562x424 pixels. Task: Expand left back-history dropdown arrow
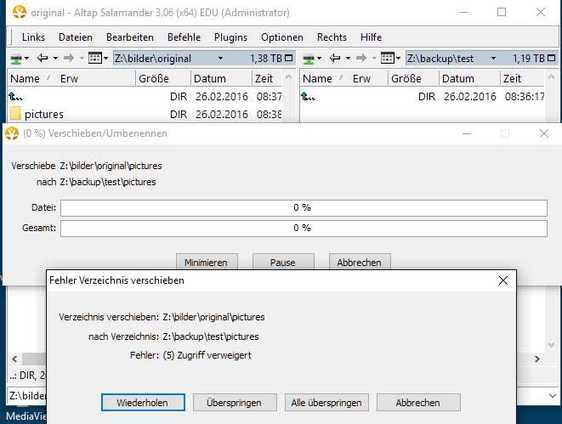pos(55,58)
